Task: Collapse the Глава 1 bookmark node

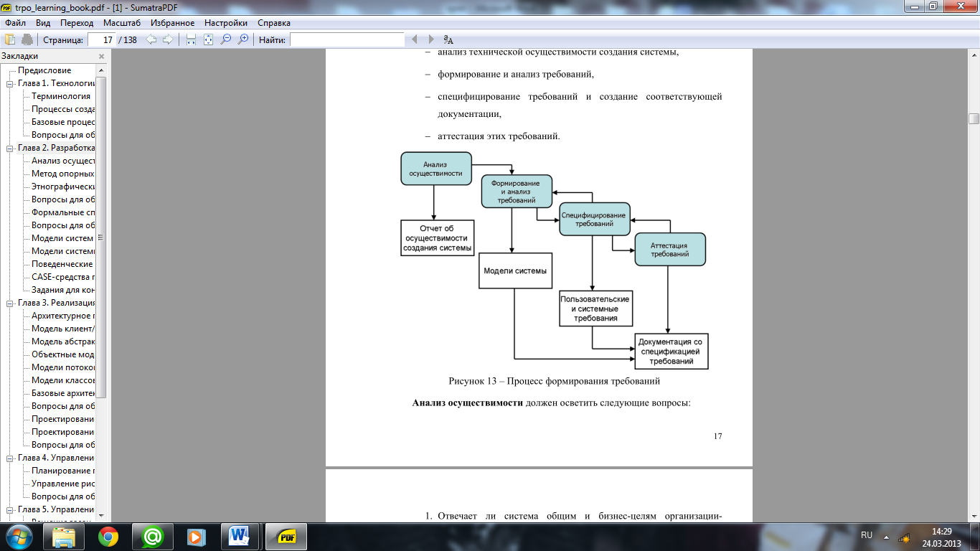Action: 10,83
